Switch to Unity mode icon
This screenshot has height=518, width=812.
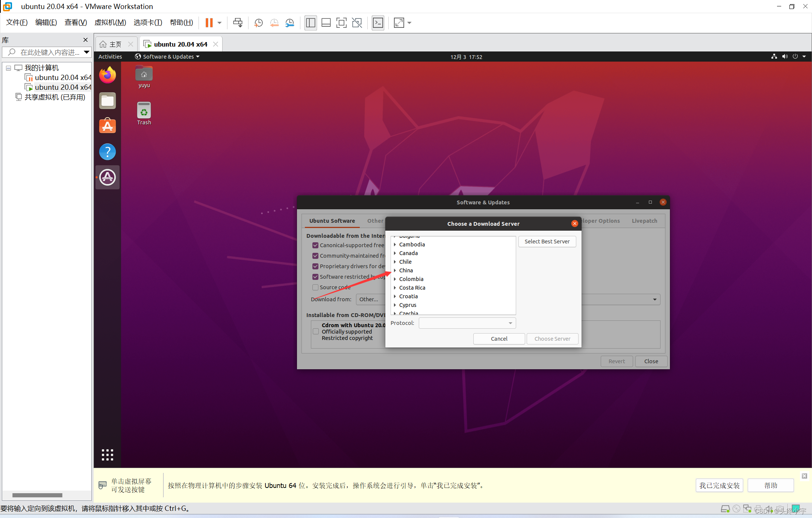pos(357,23)
